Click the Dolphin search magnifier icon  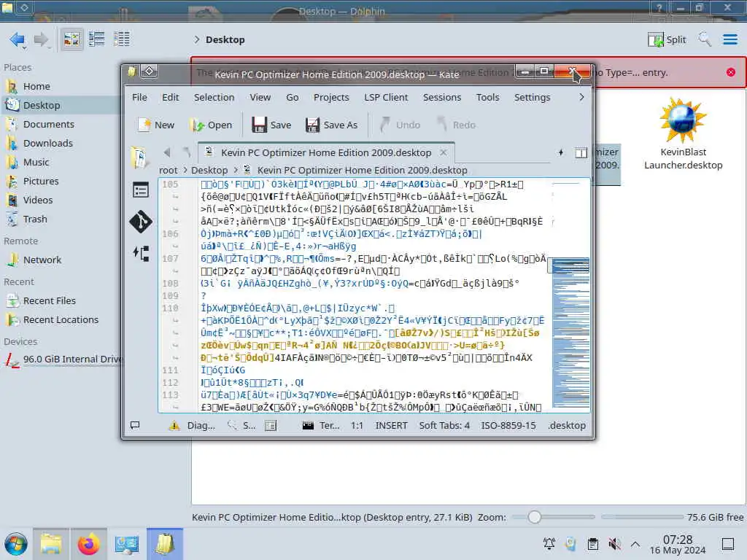tap(705, 39)
